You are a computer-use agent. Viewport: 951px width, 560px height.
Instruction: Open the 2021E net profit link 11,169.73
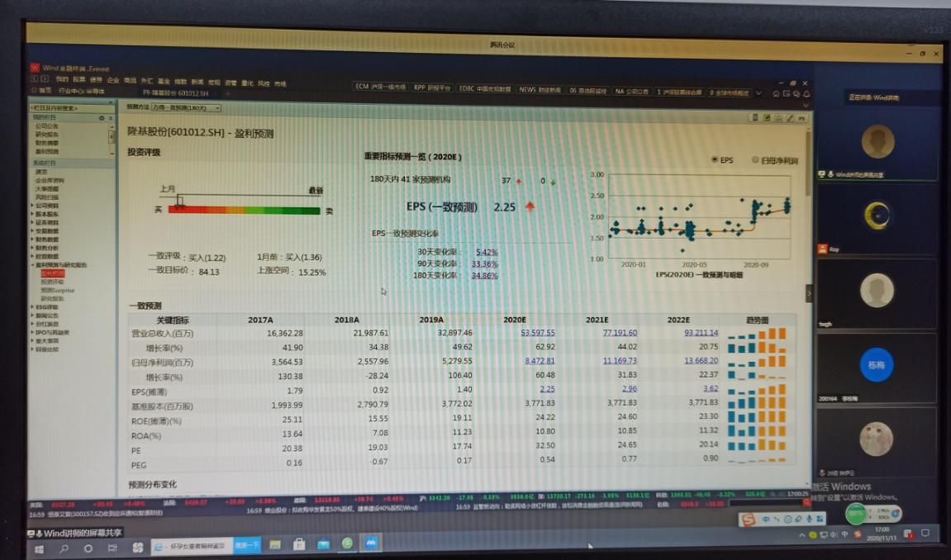[x=620, y=361]
